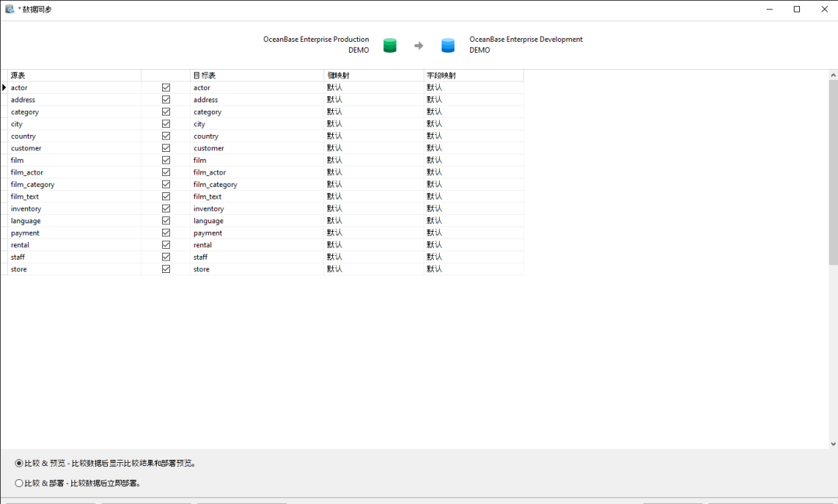Viewport: 838px width, 504px height.
Task: Click OceanBase Enterprise Production source label
Action: pyautogui.click(x=316, y=40)
